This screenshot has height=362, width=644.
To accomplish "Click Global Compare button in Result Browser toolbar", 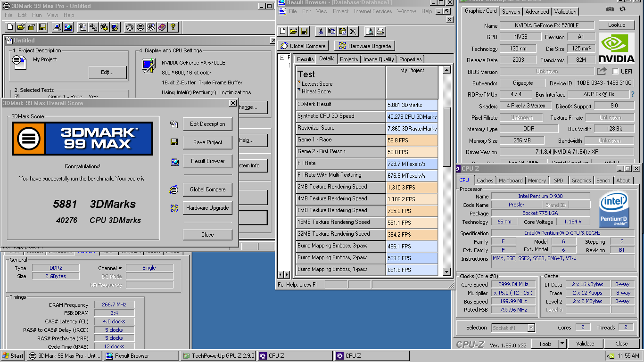I will click(x=303, y=46).
